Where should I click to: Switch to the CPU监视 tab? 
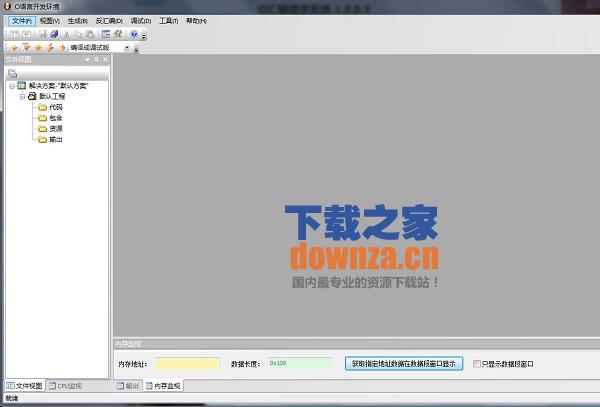(x=65, y=386)
